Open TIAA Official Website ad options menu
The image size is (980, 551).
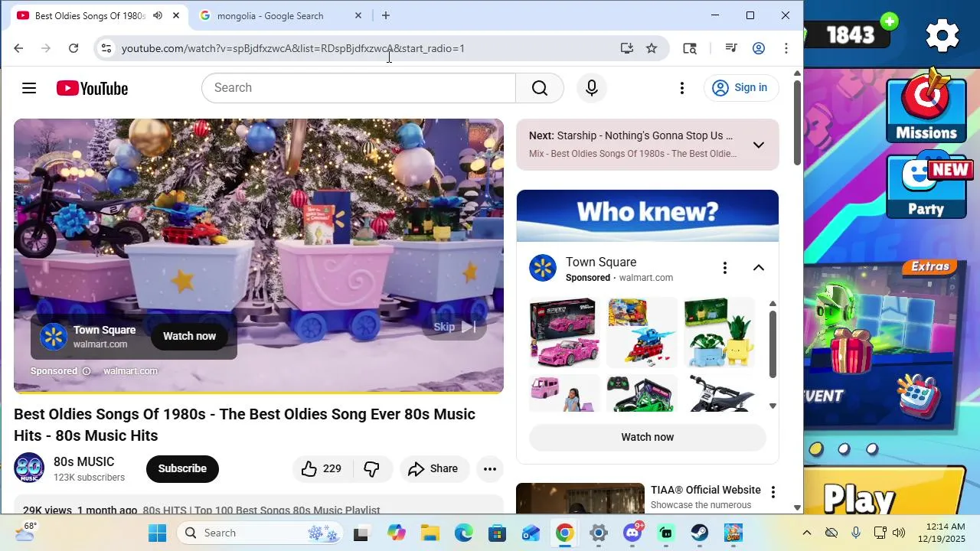(773, 492)
